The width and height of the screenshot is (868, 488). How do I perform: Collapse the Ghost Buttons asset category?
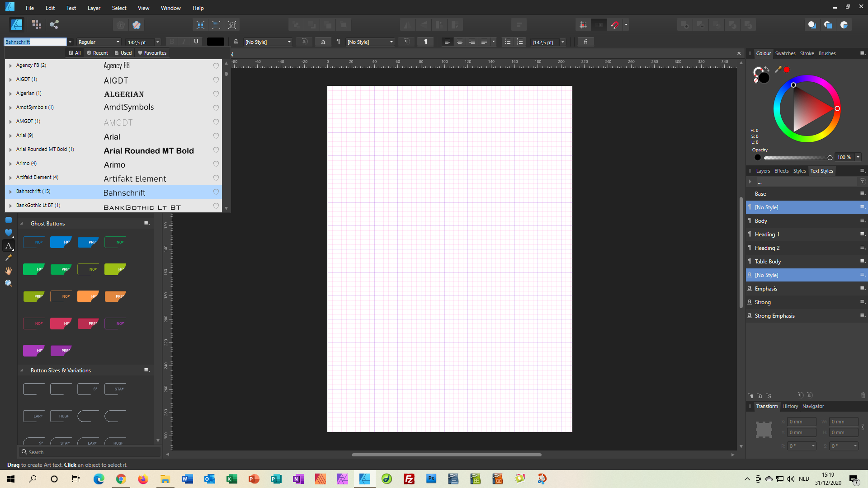coord(21,224)
